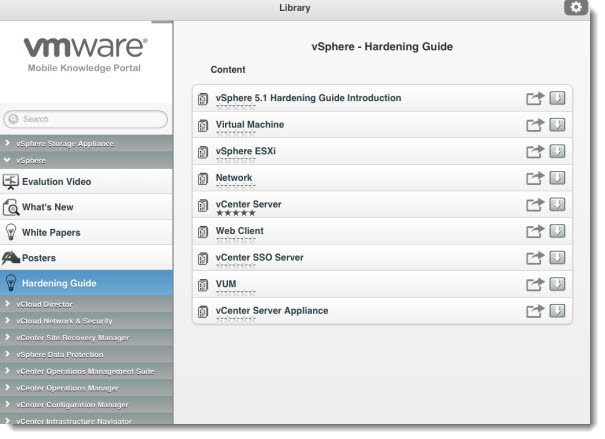Download the vCenter Server document
The image size is (605, 439).
click(557, 204)
